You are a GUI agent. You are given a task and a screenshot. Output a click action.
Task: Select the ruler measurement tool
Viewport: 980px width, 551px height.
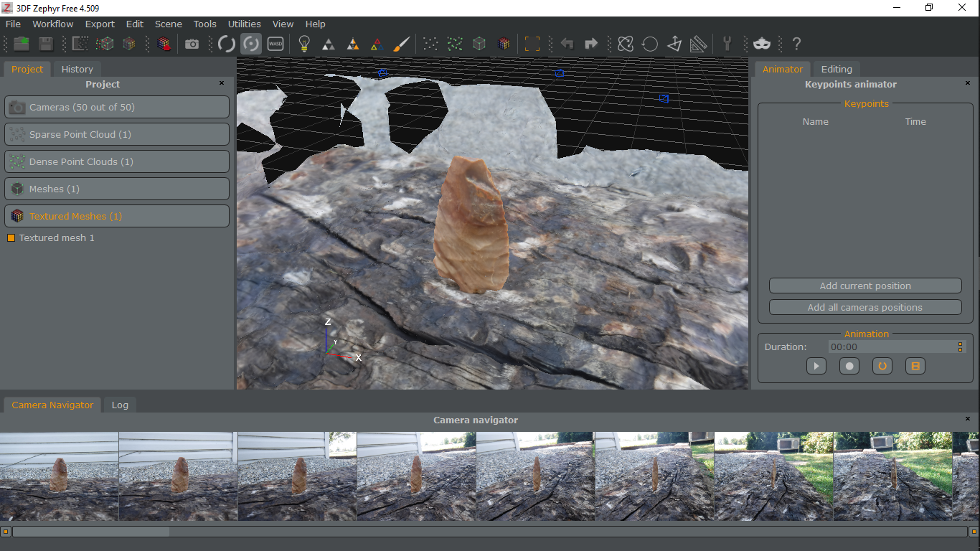(x=698, y=44)
